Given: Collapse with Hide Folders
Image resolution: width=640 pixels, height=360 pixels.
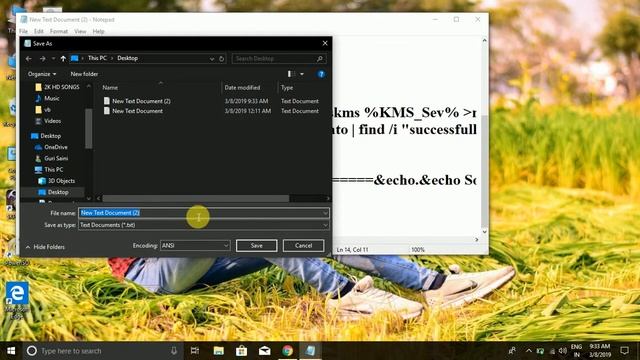Looking at the screenshot, I should click(x=45, y=247).
